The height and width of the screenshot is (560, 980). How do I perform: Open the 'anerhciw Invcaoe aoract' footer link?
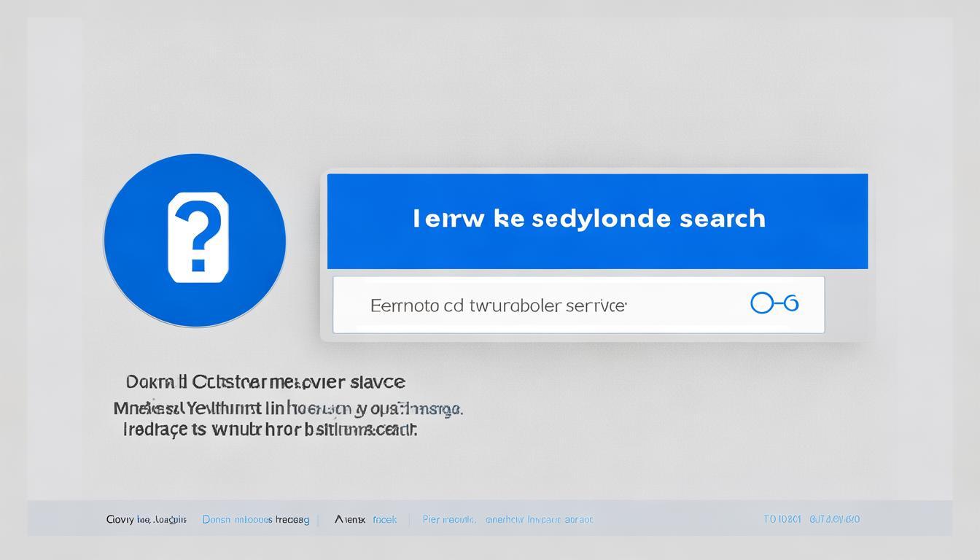coord(540,520)
